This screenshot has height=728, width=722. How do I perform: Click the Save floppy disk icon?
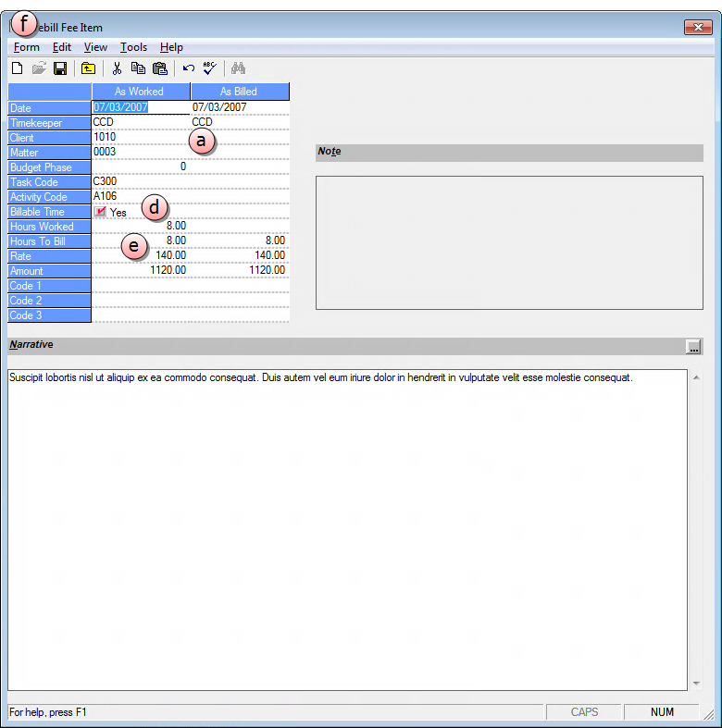click(60, 68)
